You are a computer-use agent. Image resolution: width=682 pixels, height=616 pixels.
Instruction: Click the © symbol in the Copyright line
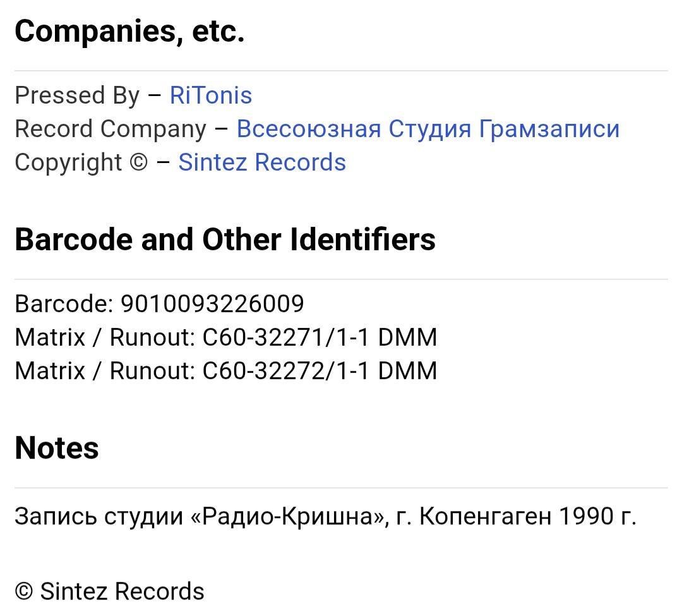point(139,162)
